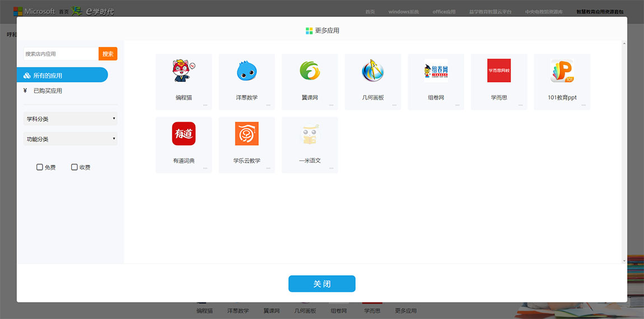Click the blue 关闭 button
Image resolution: width=644 pixels, height=319 pixels.
click(322, 284)
